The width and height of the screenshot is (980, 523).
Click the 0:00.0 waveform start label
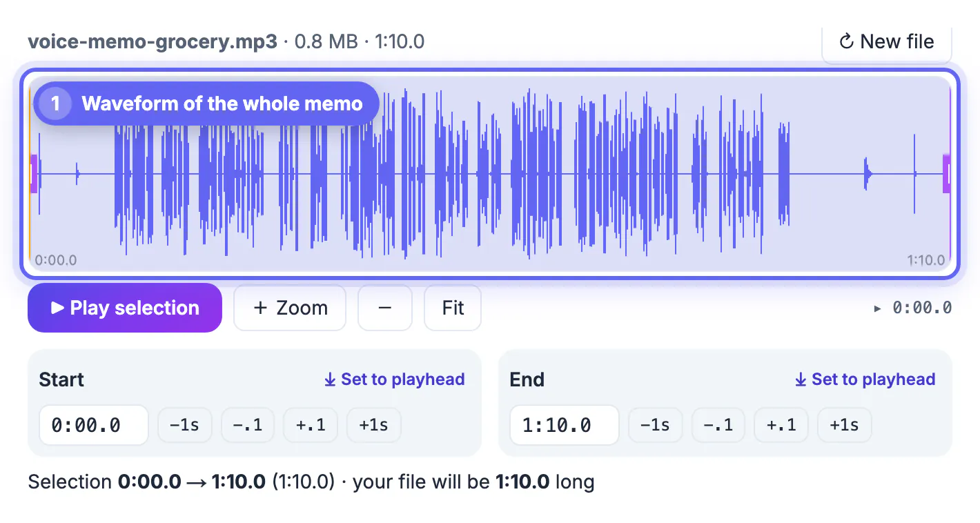[x=56, y=260]
